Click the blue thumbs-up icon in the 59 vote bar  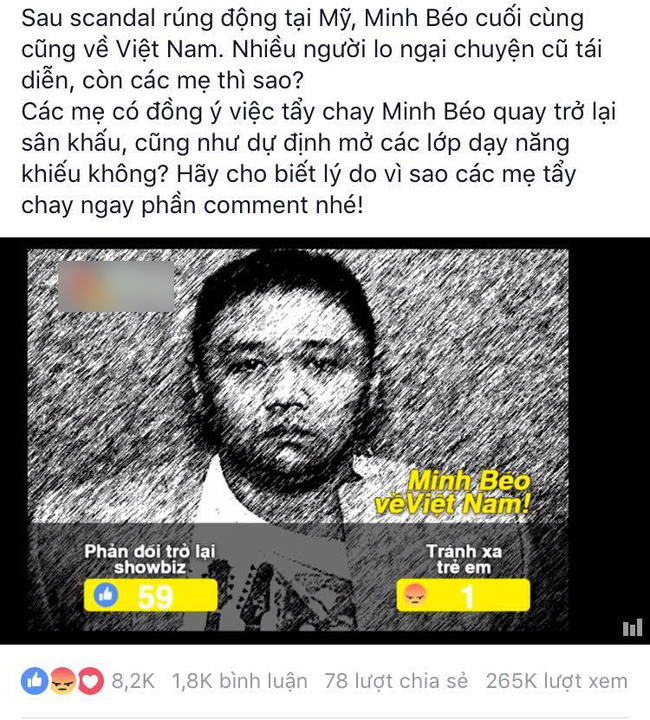coord(106,595)
